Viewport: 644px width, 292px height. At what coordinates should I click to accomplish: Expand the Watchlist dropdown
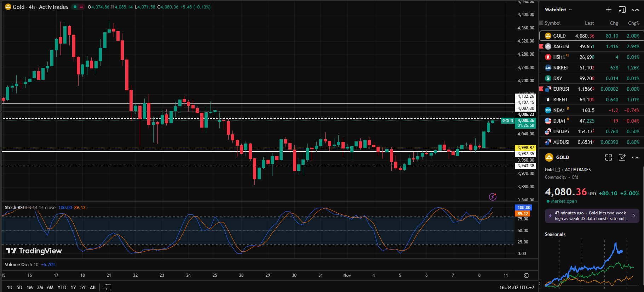[558, 10]
